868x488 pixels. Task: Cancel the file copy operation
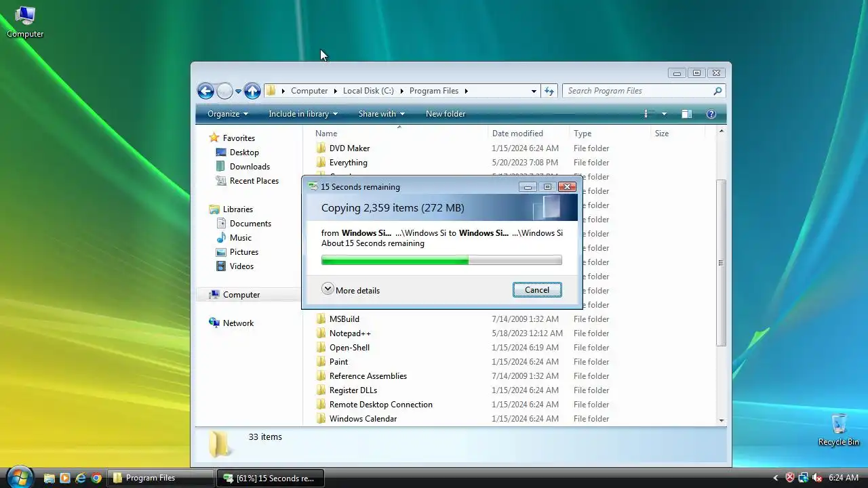(x=537, y=290)
